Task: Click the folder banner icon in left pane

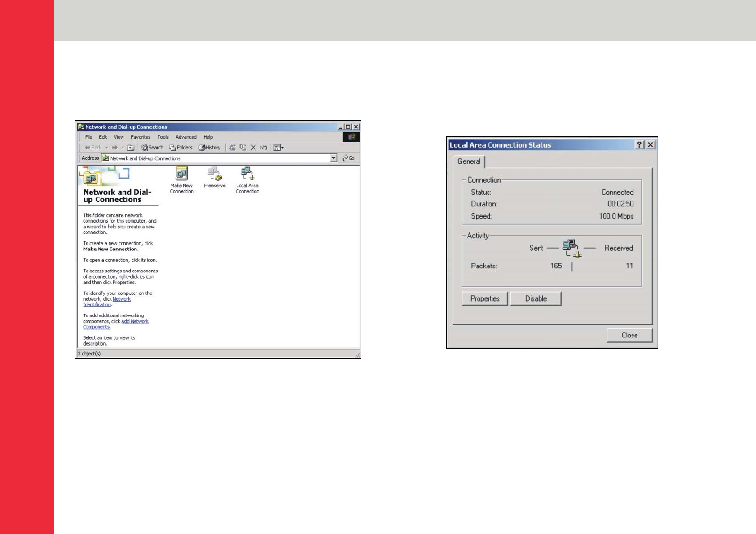Action: [x=91, y=177]
